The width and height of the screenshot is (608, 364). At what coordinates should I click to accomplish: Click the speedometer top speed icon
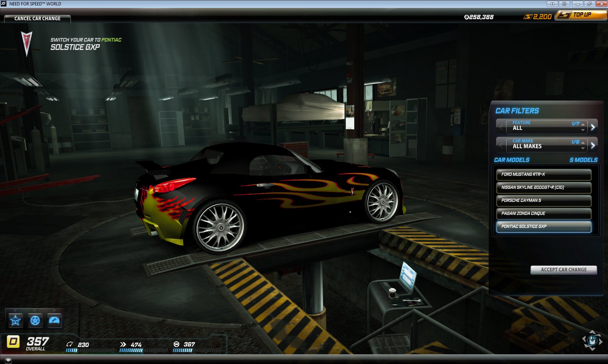coord(70,344)
